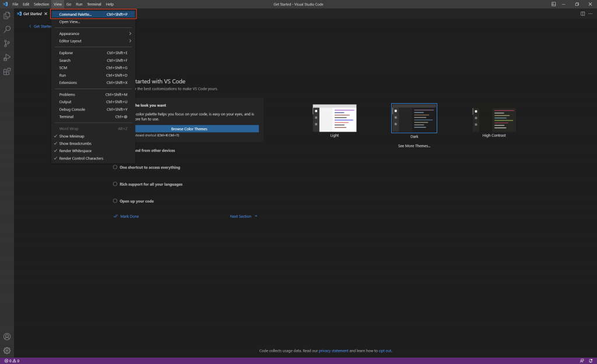Toggle the Show Breadcrumbs menu option

coord(93,143)
